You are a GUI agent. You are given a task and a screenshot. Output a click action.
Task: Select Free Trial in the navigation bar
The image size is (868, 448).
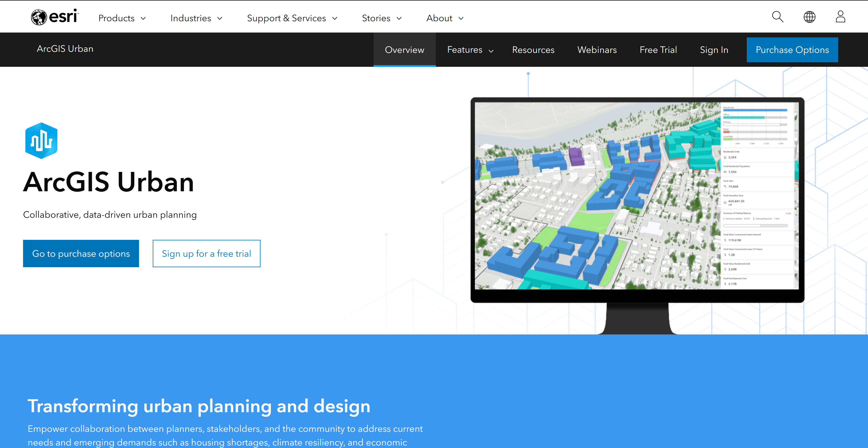pos(658,49)
